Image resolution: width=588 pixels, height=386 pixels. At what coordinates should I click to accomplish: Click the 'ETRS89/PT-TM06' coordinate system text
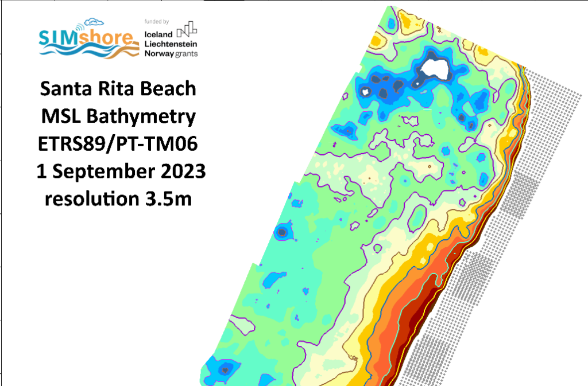118,144
